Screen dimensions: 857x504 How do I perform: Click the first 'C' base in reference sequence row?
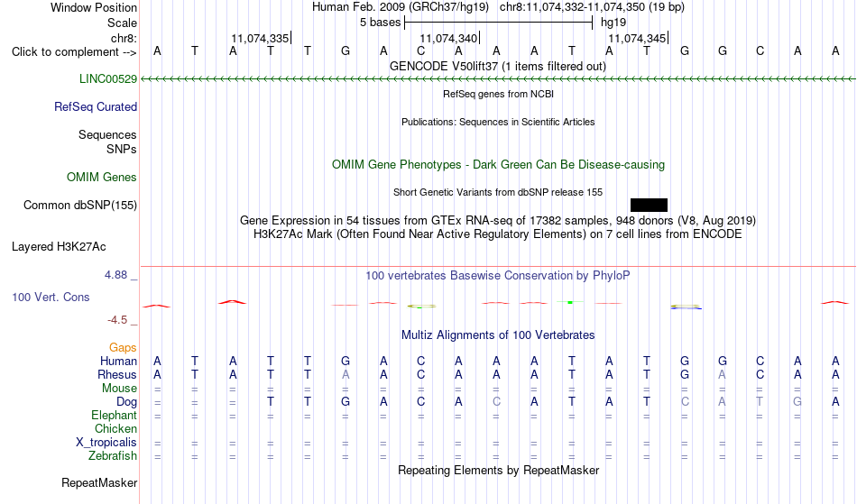coord(421,50)
